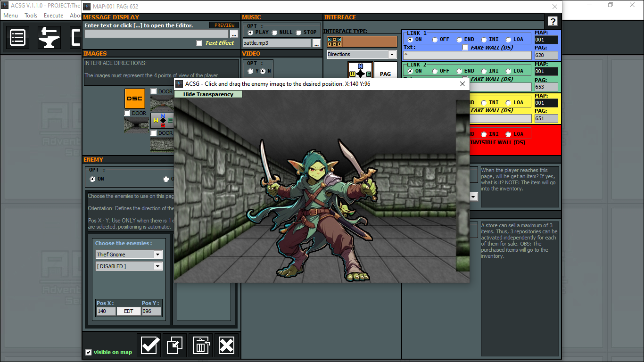Open the help question mark icon
Image resolution: width=644 pixels, height=362 pixels.
pos(553,21)
